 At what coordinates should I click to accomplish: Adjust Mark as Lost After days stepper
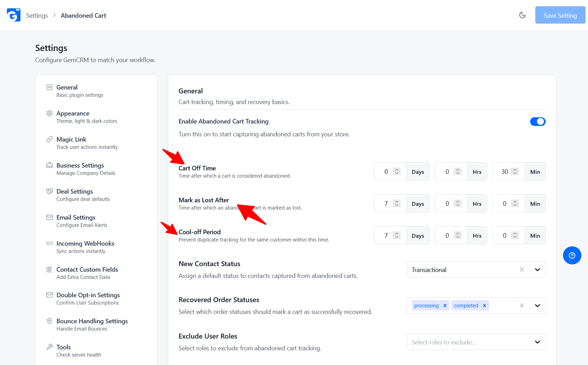397,203
